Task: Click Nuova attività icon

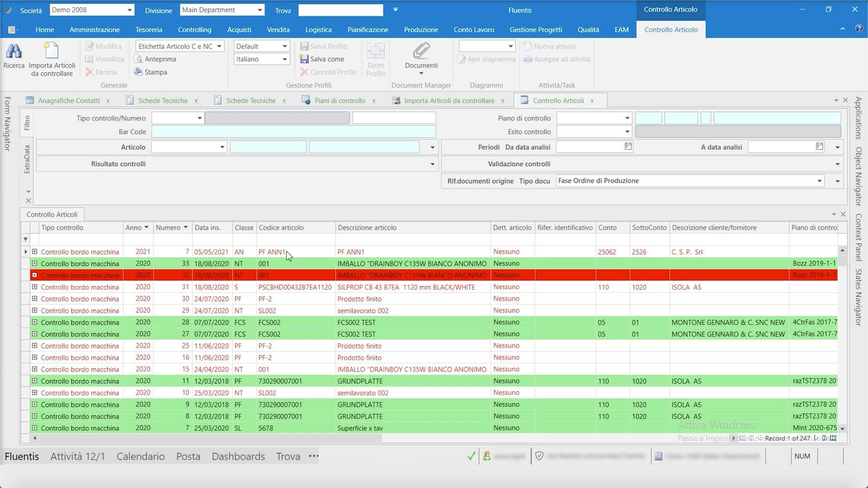Action: click(x=528, y=46)
